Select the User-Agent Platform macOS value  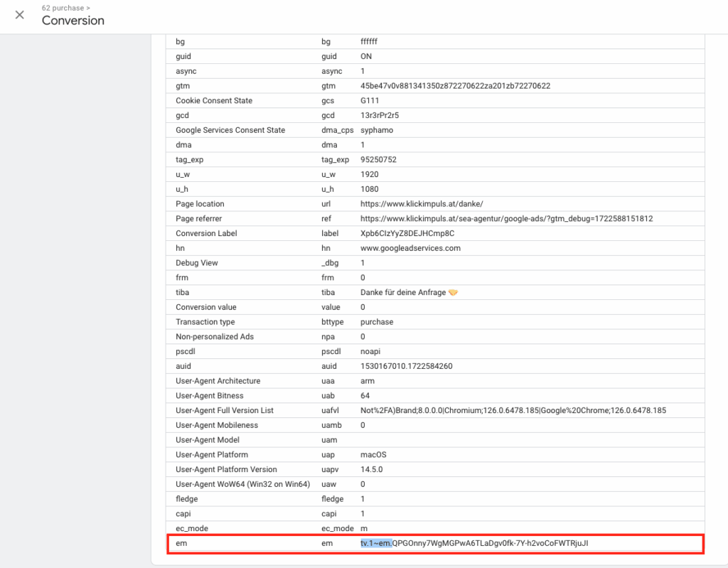click(373, 454)
